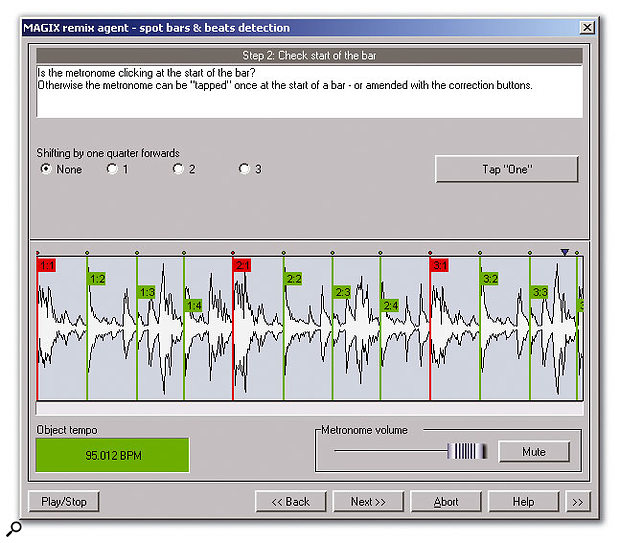Click the red 2:1 bar marker
The width and height of the screenshot is (620, 543).
(x=242, y=265)
